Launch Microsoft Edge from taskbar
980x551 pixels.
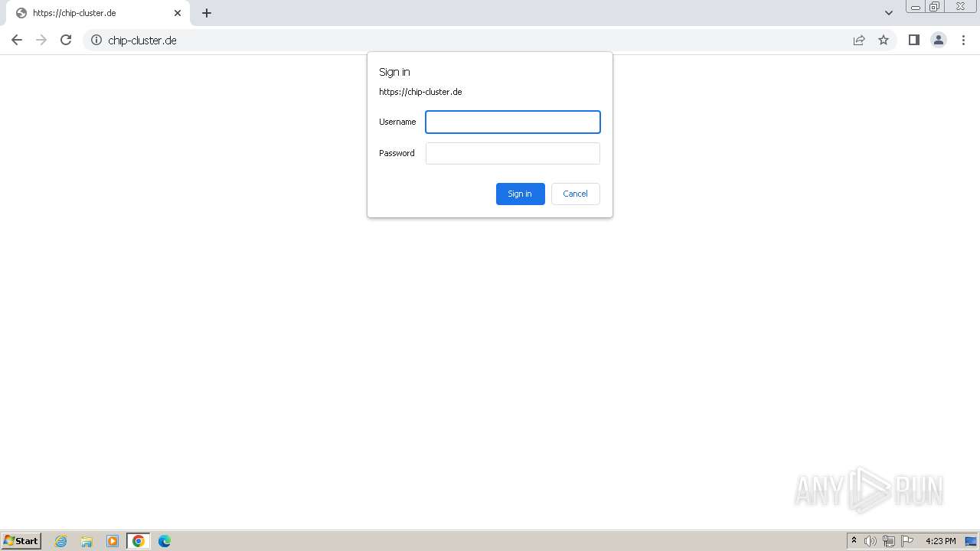pos(165,541)
